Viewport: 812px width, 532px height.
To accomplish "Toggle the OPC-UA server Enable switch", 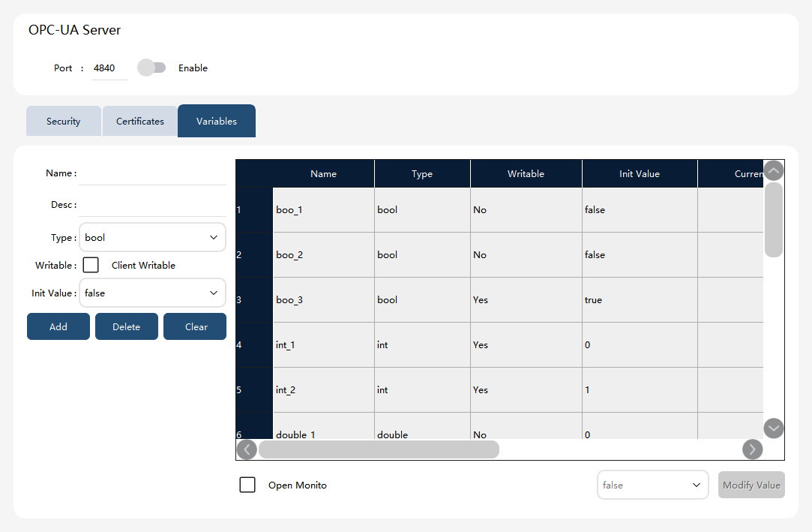I will [151, 68].
